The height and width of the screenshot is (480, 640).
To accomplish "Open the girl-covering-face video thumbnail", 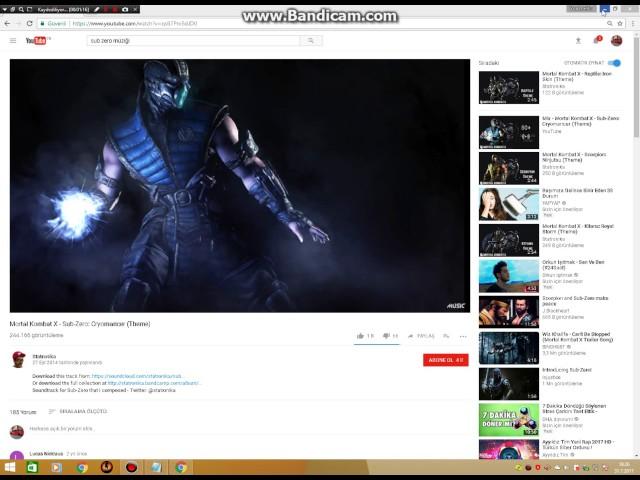I will (x=509, y=204).
